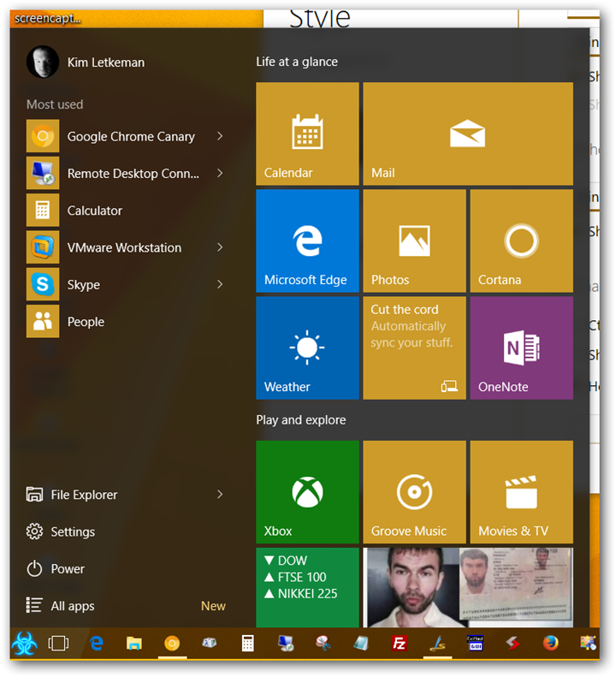Screen dimensions: 616x677
Task: Launch FileZilla from the taskbar
Action: click(x=400, y=644)
